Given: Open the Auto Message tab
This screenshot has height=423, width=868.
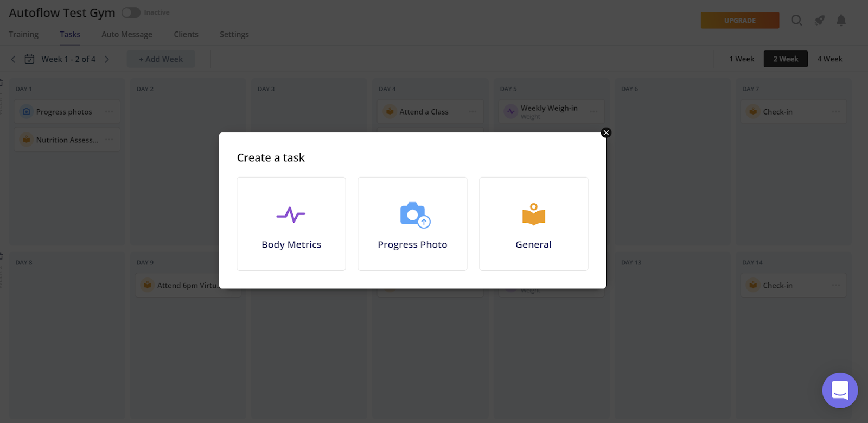Looking at the screenshot, I should [x=127, y=34].
